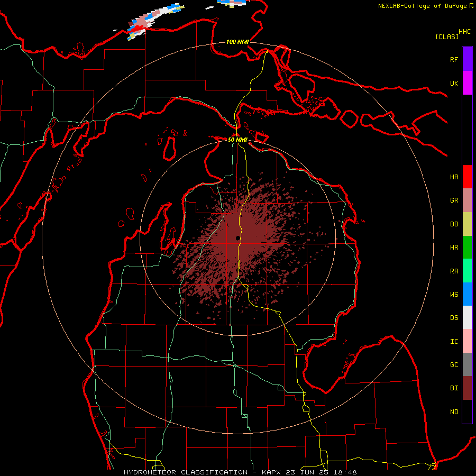Click the HA red legend swatch

tap(467, 177)
